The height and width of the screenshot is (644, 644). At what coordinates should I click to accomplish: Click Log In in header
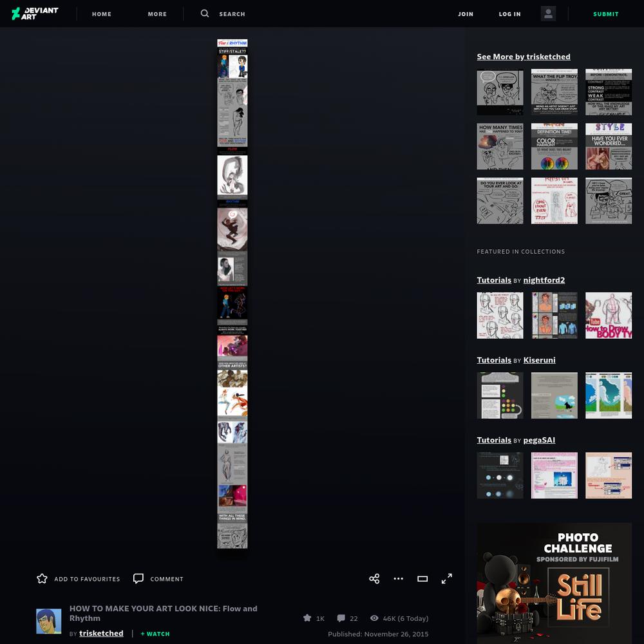(x=509, y=14)
